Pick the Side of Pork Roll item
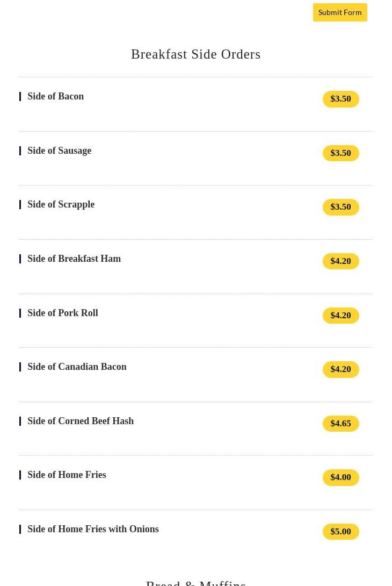Viewport: 392px width, 586px height. tap(63, 313)
